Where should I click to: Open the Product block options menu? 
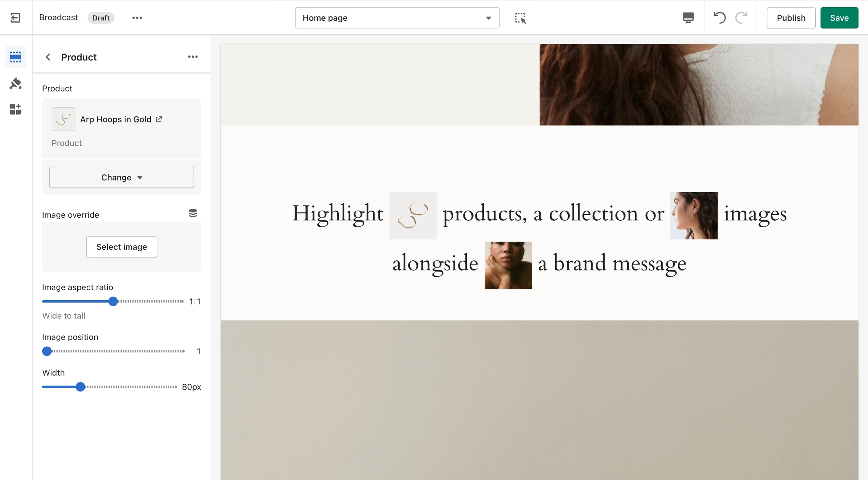[x=193, y=57]
